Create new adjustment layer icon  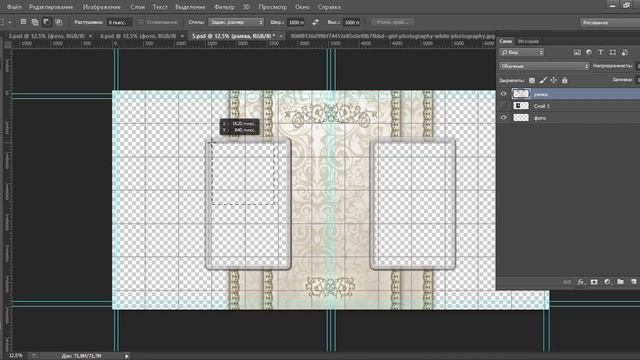point(607,282)
